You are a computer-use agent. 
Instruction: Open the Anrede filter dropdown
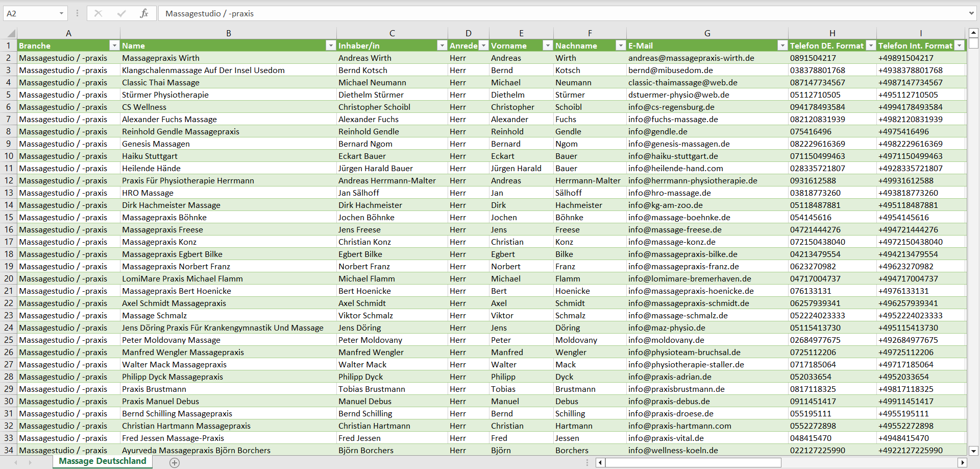point(483,45)
